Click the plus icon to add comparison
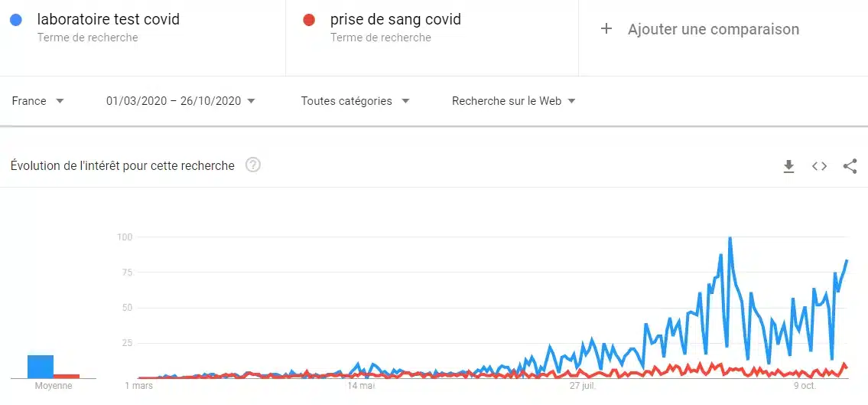 pos(606,29)
